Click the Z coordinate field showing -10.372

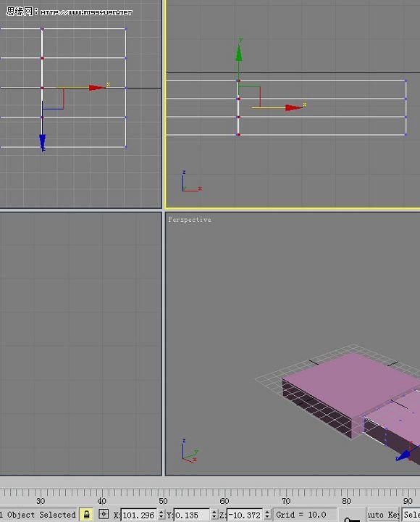tap(245, 515)
